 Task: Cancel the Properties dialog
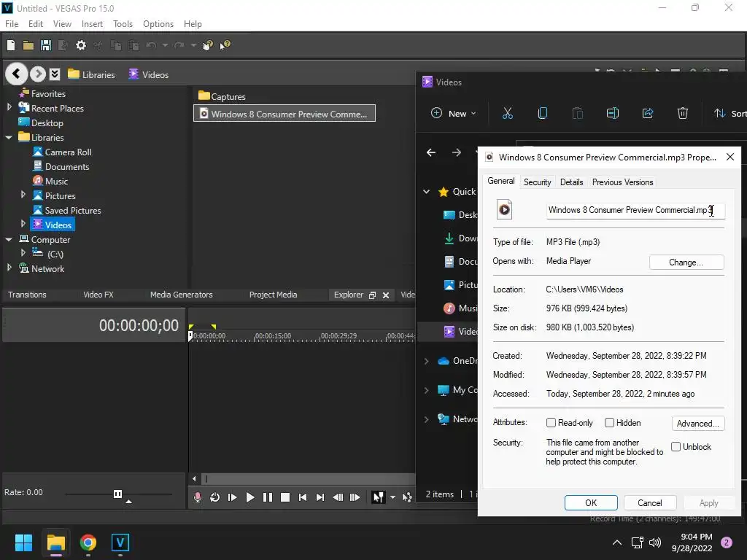pyautogui.click(x=649, y=503)
